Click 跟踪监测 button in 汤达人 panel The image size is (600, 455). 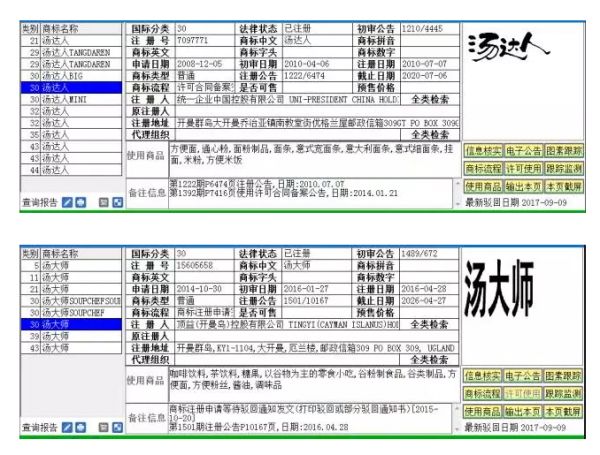point(564,168)
